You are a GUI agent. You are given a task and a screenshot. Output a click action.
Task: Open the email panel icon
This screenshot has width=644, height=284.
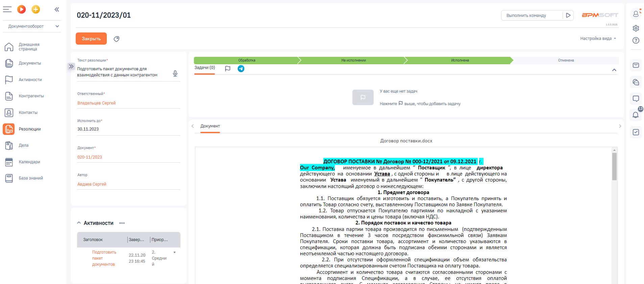[x=636, y=65]
